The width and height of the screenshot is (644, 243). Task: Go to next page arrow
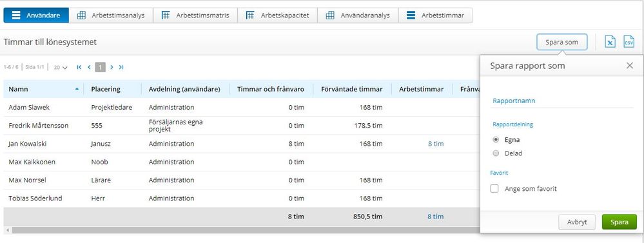[x=112, y=67]
